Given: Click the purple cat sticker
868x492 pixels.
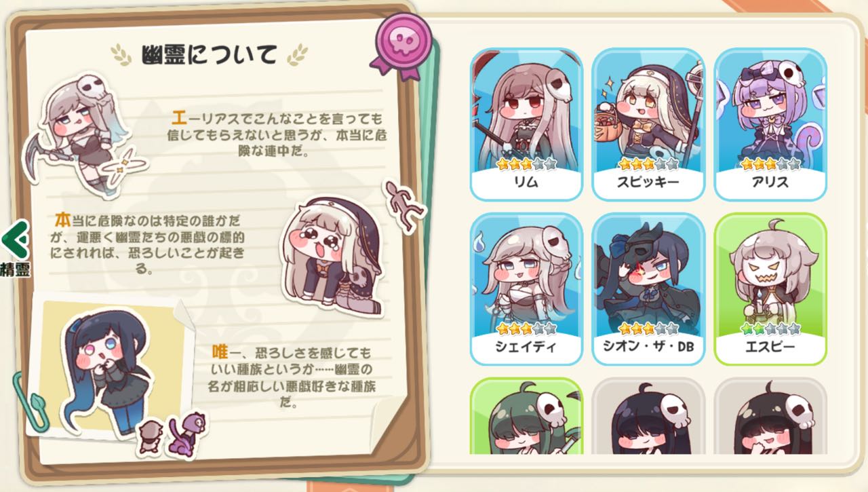Looking at the screenshot, I should pyautogui.click(x=186, y=434).
